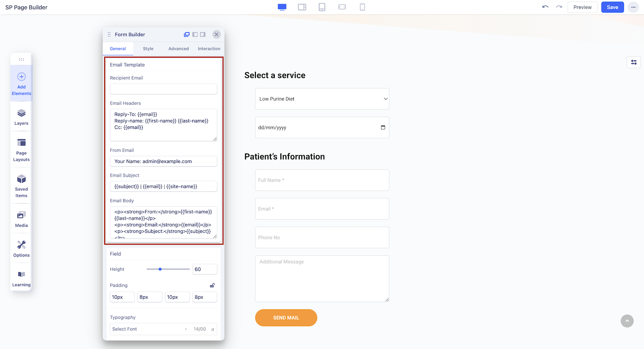Open the more options ellipsis menu
This screenshot has height=349, width=644.
[633, 7]
